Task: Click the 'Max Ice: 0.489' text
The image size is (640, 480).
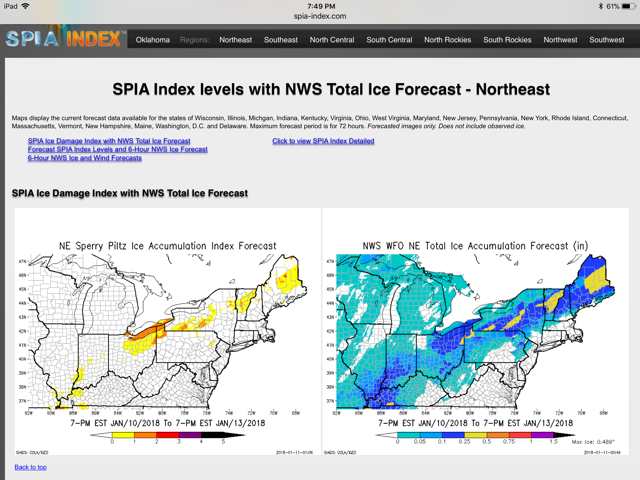Action: coord(593,442)
